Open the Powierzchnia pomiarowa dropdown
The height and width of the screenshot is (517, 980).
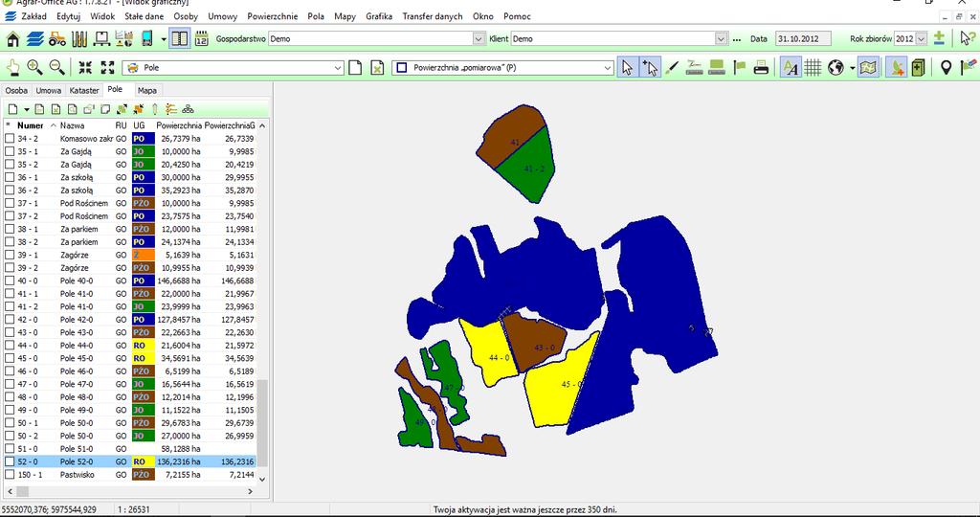608,68
